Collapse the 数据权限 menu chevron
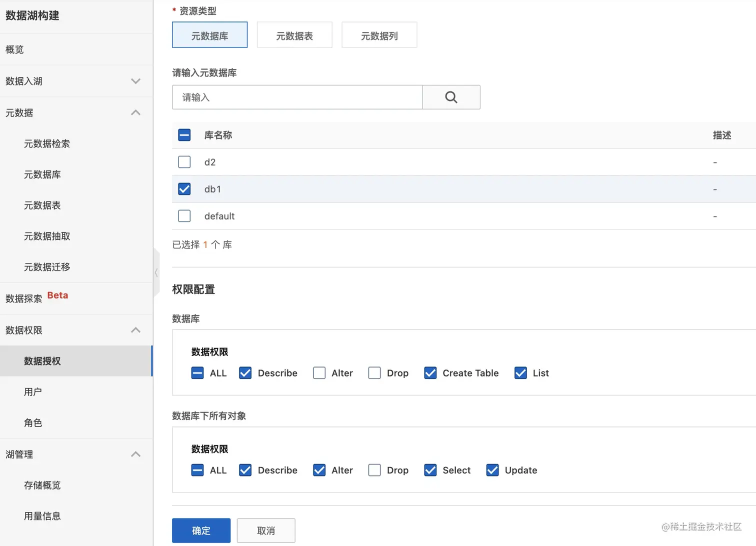 pos(135,330)
